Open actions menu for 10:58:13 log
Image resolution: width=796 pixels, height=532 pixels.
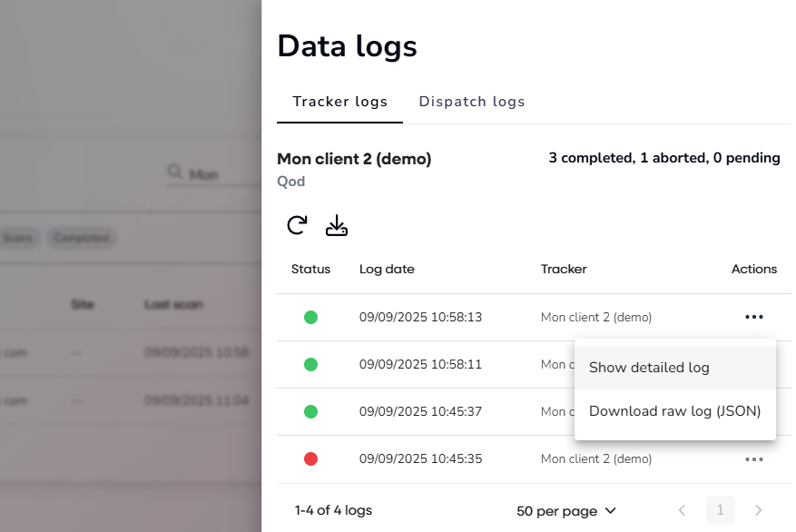pyautogui.click(x=753, y=317)
